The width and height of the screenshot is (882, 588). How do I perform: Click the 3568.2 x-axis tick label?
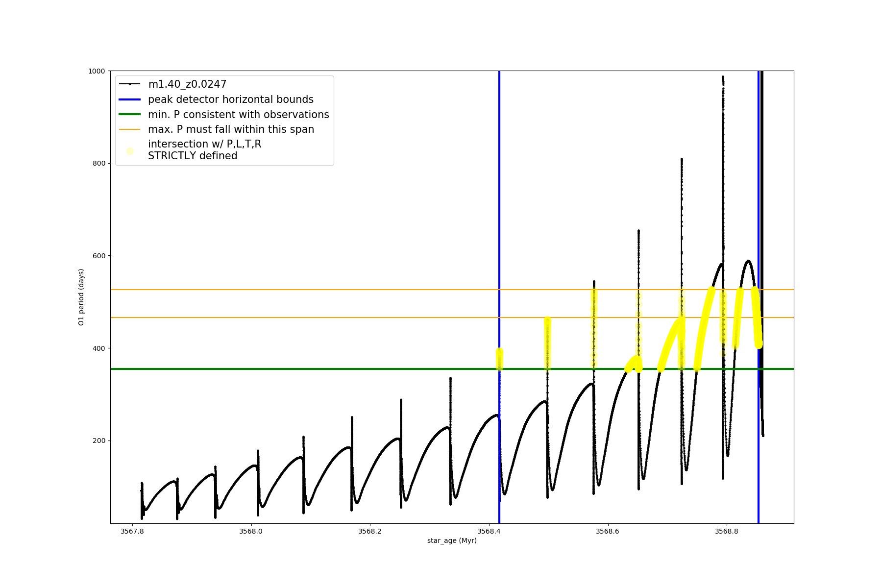click(x=370, y=531)
